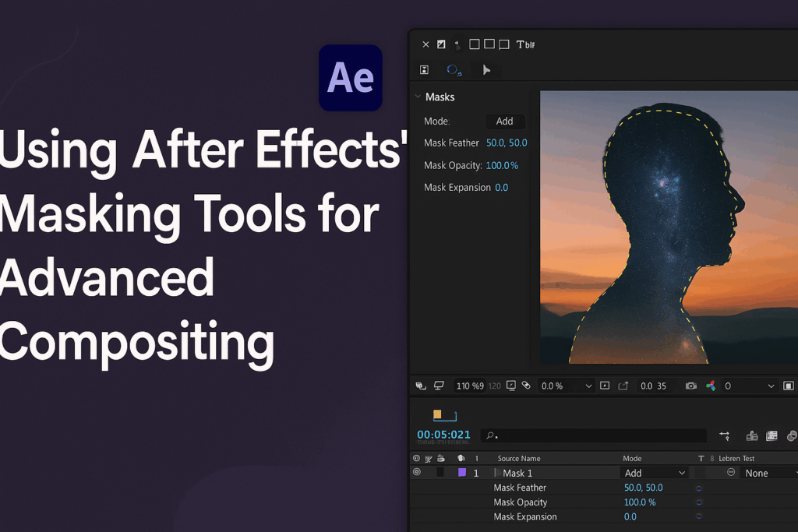Click the current time display 00:05:021
The height and width of the screenshot is (532, 798).
[x=442, y=435]
